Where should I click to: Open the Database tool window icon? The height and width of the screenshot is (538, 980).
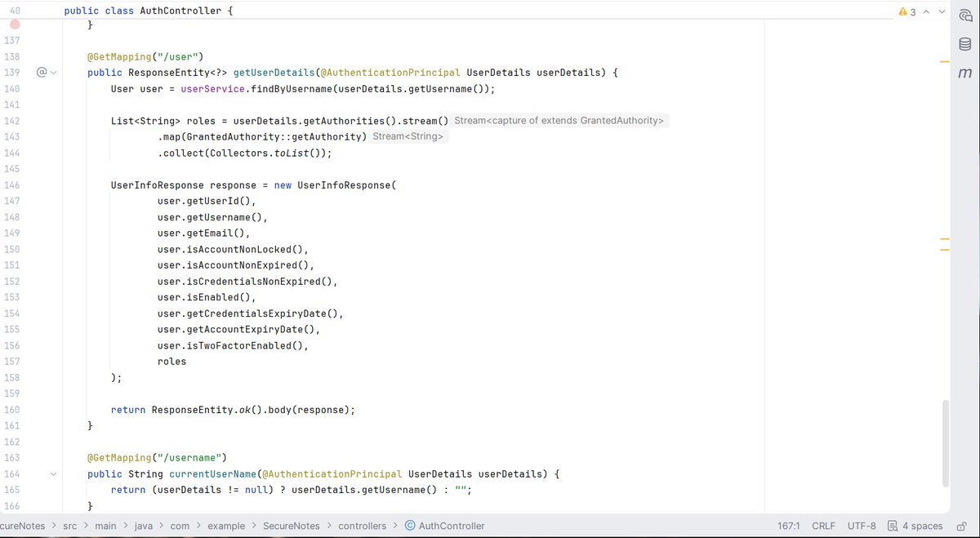point(964,43)
